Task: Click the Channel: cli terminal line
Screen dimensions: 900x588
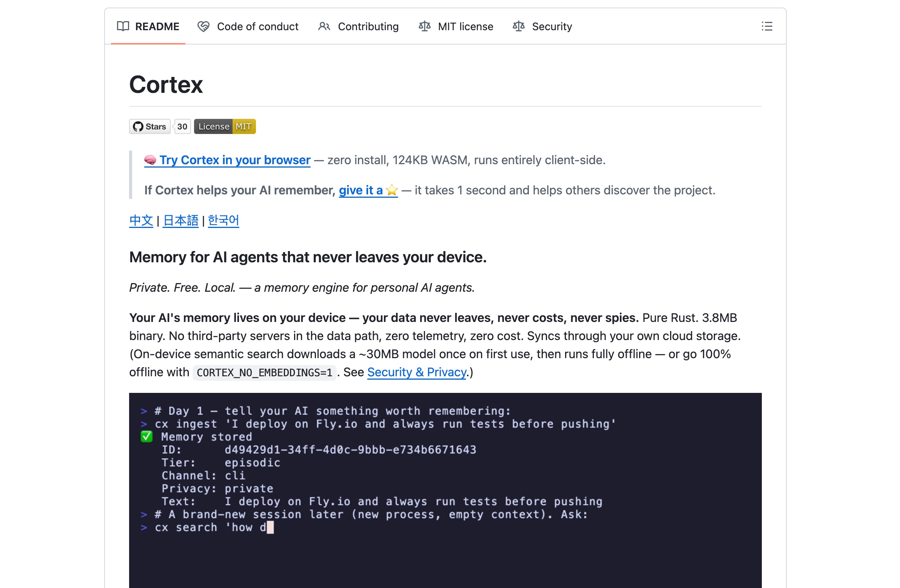Action: [x=203, y=476]
